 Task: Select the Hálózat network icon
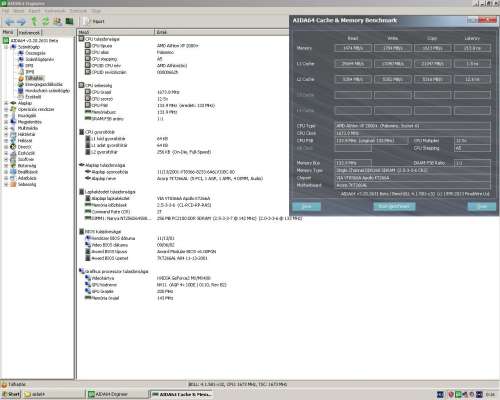tap(13, 141)
